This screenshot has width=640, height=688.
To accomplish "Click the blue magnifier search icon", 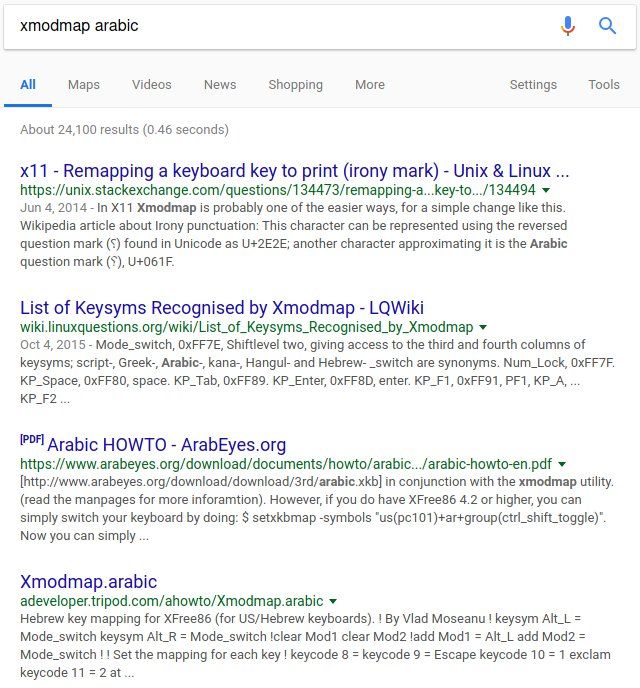I will click(x=608, y=25).
